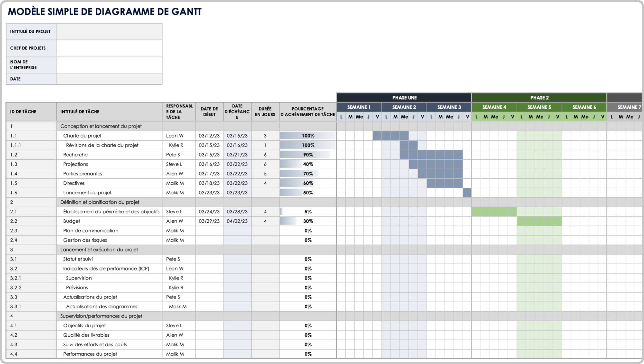Click the blue Gantt bar for Lancement du projet
Viewport: 644px width, 364px height.
point(467,193)
